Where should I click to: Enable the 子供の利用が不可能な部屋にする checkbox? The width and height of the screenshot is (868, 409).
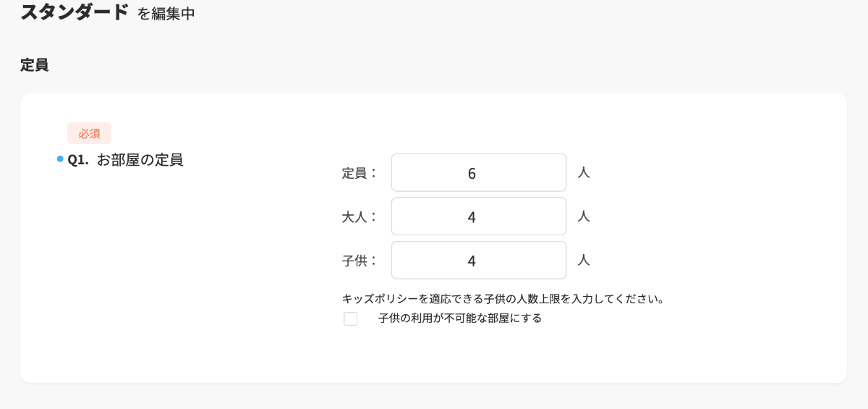click(x=351, y=319)
